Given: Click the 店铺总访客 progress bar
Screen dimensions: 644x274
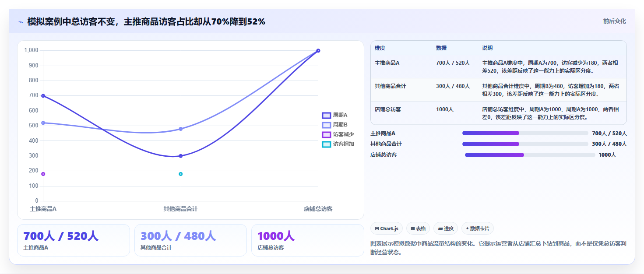Looking at the screenshot, I should (x=530, y=155).
